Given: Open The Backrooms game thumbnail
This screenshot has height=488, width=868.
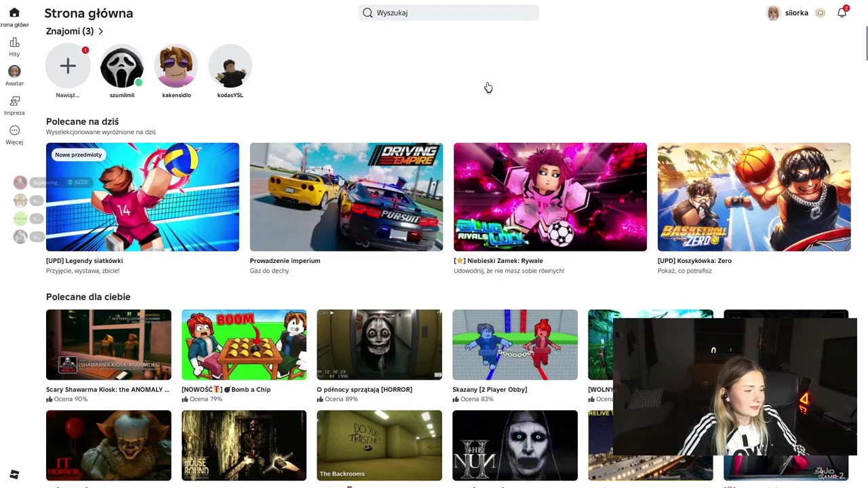Looking at the screenshot, I should coord(379,445).
